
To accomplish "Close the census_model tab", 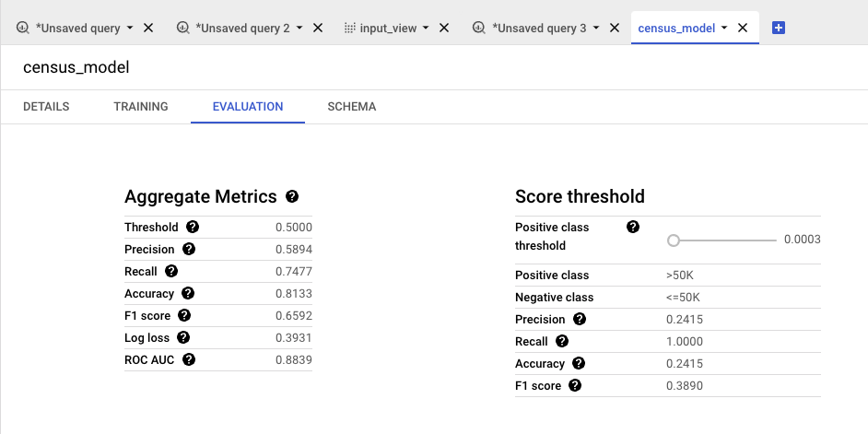I will (x=743, y=28).
